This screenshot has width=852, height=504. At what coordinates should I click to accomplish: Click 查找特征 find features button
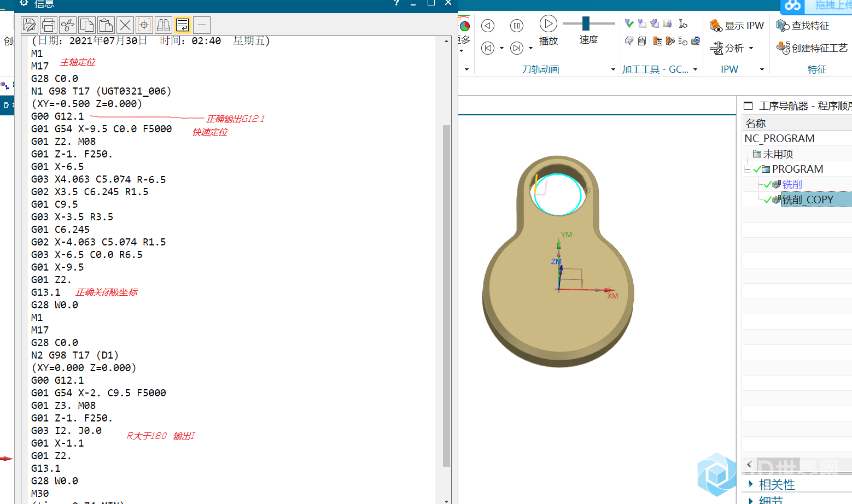coord(803,26)
